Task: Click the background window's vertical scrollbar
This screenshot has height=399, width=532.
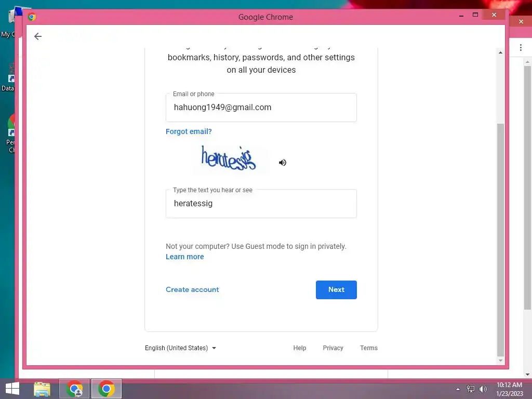Action: point(527,188)
